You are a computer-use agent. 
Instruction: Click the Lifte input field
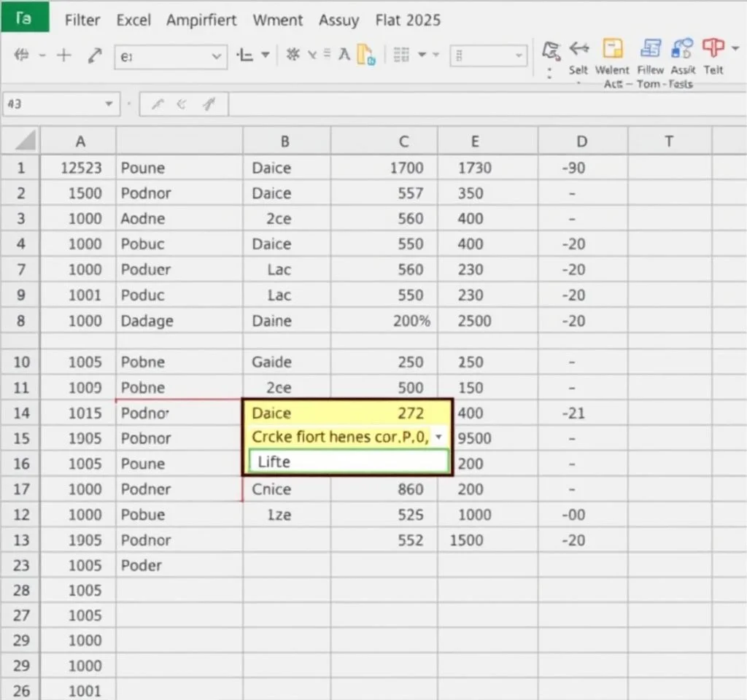[348, 462]
